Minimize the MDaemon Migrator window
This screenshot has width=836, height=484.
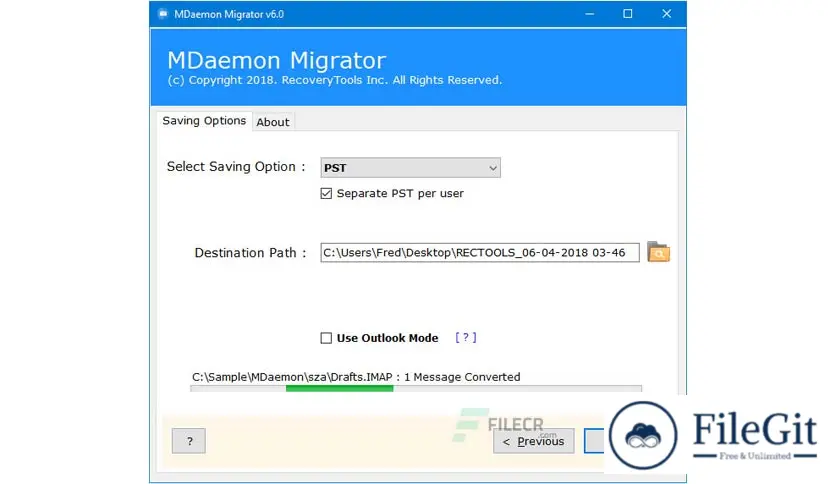coord(590,14)
